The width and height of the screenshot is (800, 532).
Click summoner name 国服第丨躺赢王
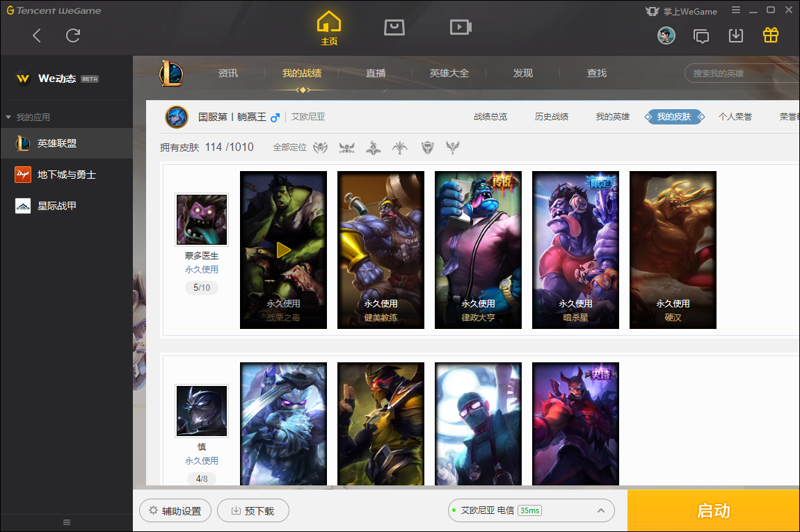pyautogui.click(x=232, y=117)
